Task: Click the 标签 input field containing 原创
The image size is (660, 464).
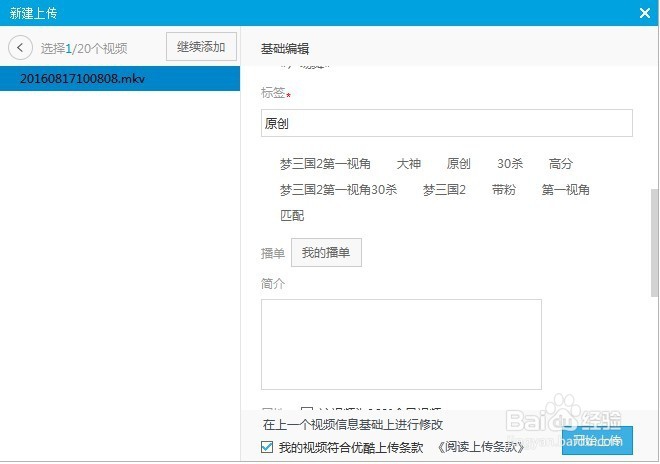Action: point(447,123)
